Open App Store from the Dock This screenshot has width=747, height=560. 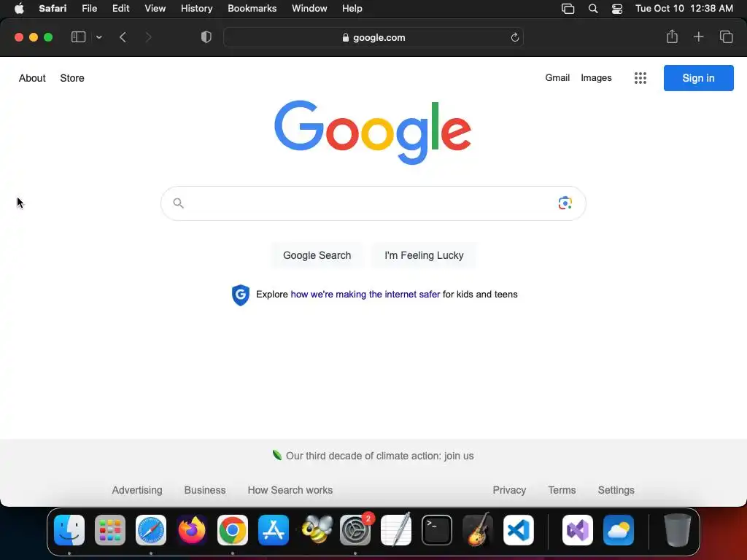click(x=274, y=530)
